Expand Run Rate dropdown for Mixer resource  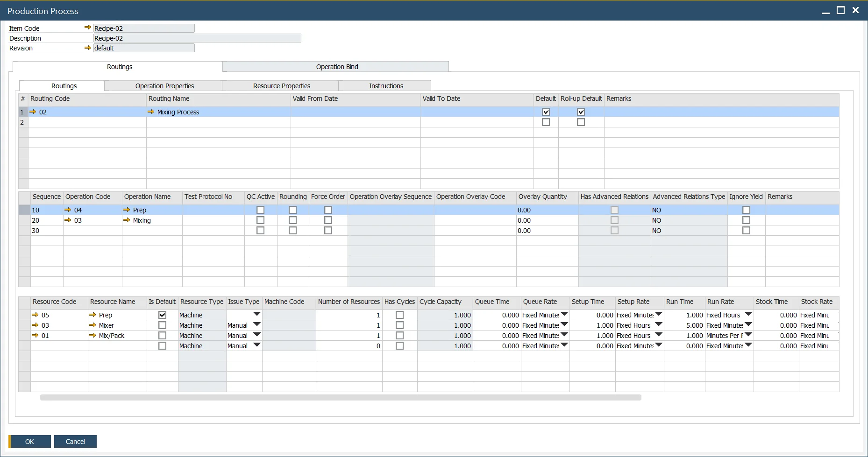click(x=748, y=325)
